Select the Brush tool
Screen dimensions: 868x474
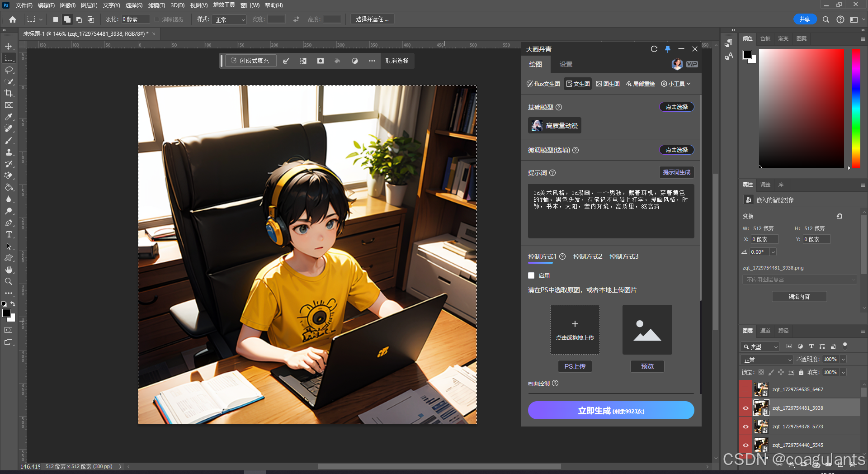(9, 140)
